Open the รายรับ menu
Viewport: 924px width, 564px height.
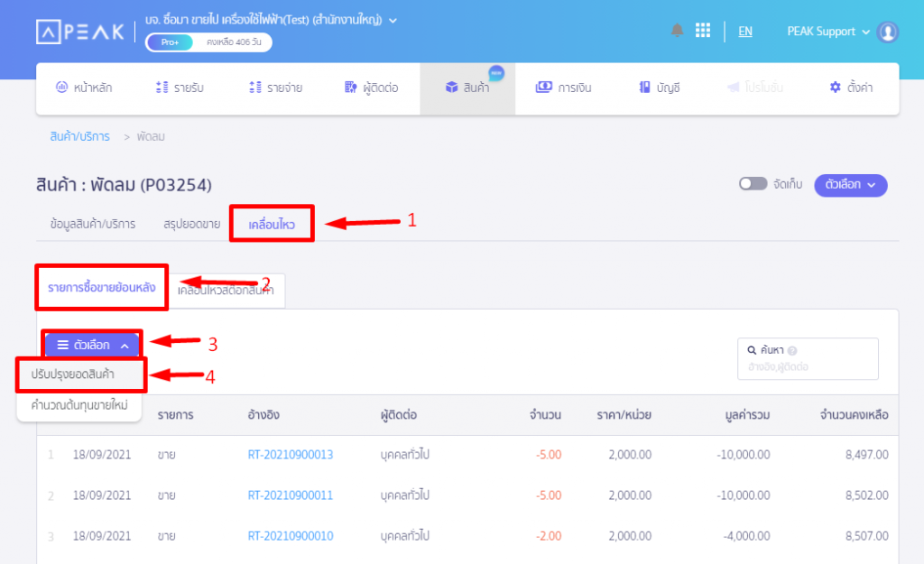point(180,88)
